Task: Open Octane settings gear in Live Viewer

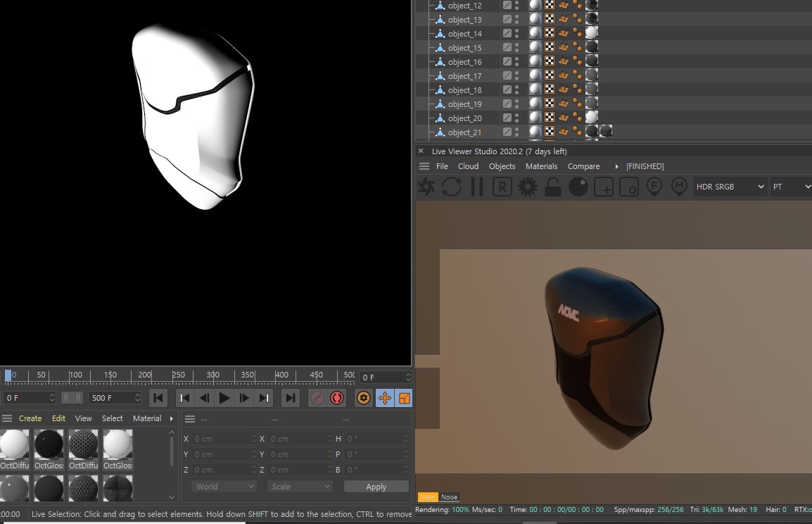Action: click(x=528, y=187)
